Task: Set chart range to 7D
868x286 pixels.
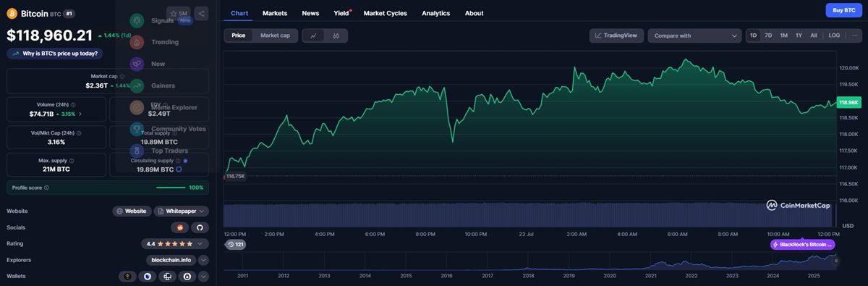Action: tap(768, 35)
